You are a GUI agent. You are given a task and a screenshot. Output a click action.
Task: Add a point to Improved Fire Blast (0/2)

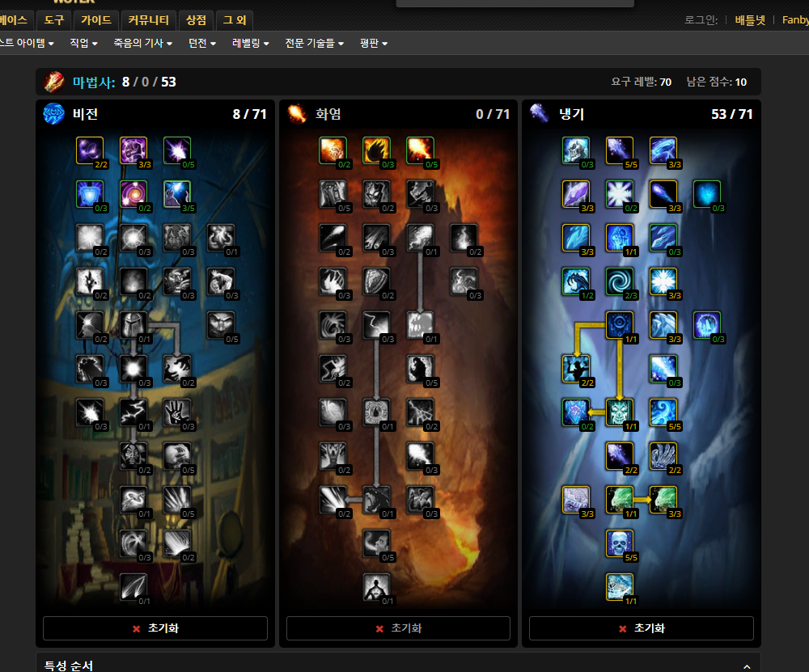click(332, 150)
